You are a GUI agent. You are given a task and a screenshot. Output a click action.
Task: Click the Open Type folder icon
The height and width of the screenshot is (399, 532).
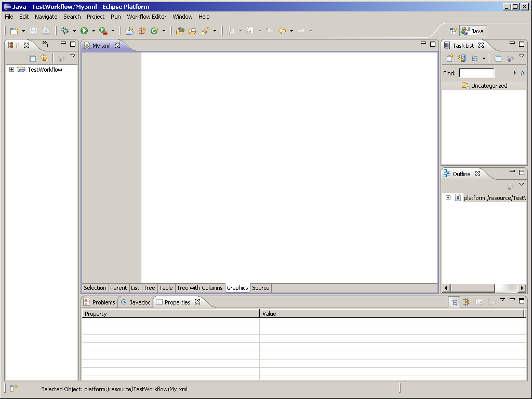point(180,31)
